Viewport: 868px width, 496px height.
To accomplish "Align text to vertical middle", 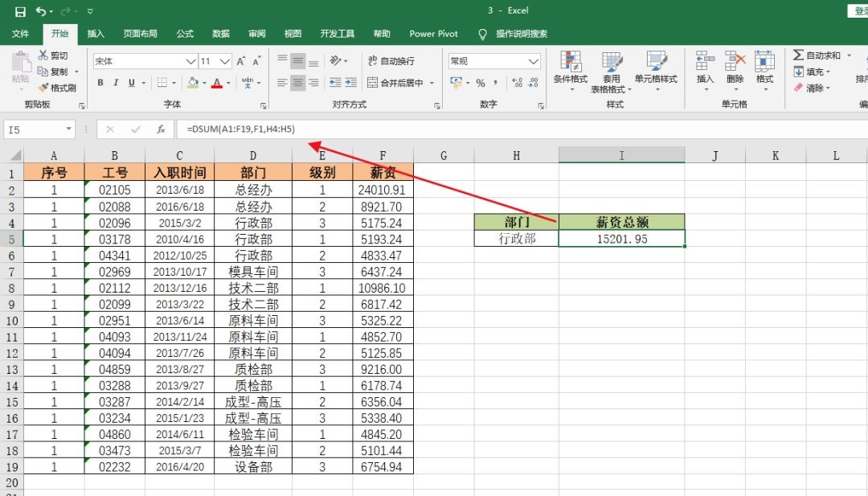I will point(298,60).
